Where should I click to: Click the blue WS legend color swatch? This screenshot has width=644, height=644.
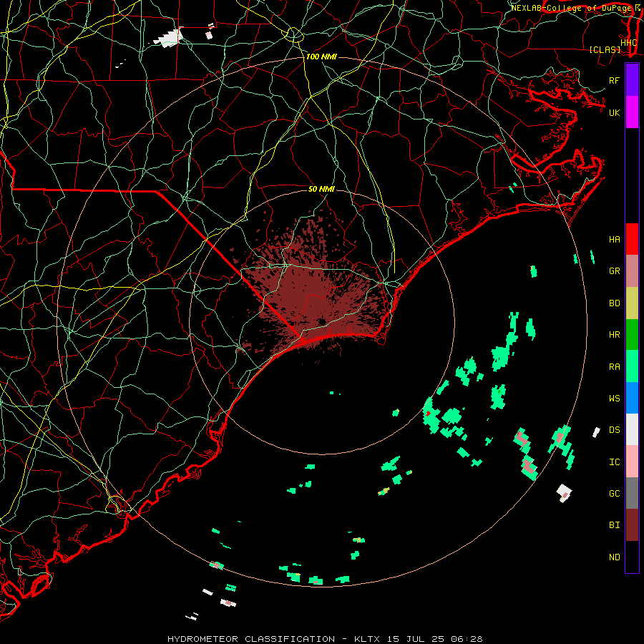coord(632,398)
